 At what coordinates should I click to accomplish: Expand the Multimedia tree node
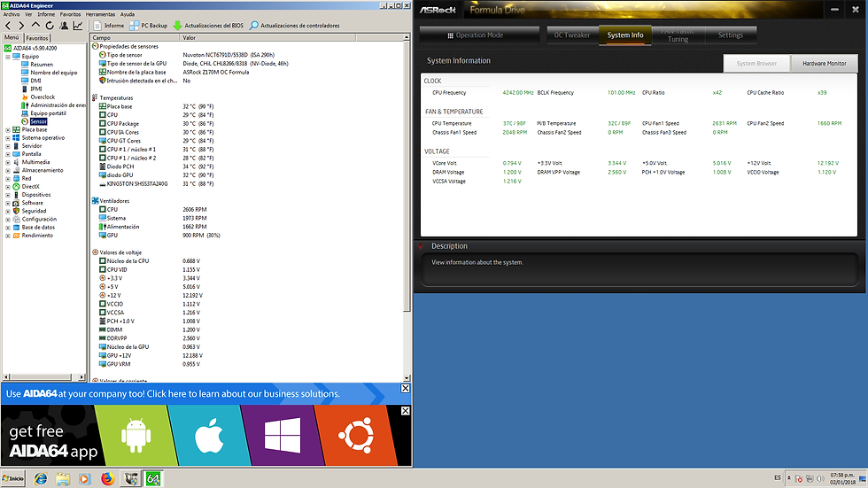[x=8, y=162]
